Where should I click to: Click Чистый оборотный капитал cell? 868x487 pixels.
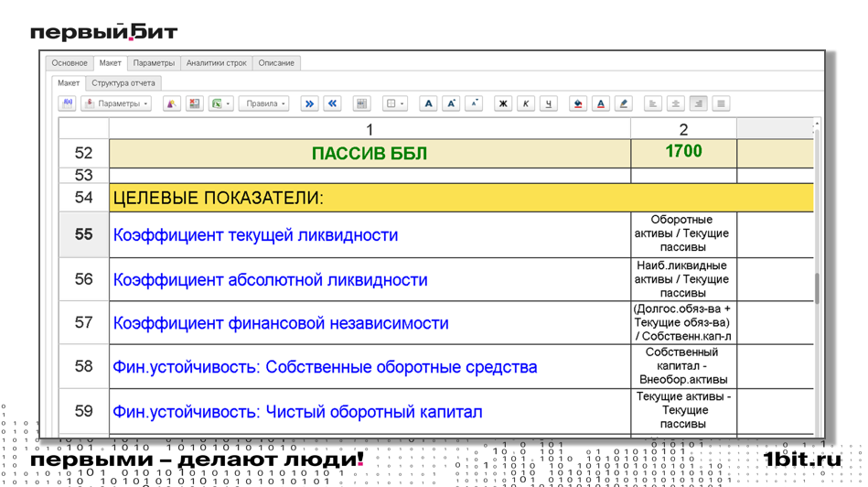(x=370, y=412)
